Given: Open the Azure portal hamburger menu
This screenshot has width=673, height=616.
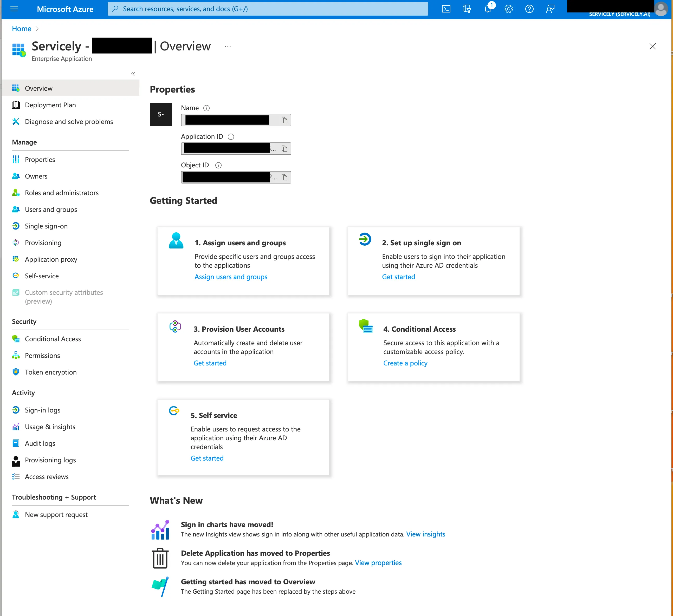Looking at the screenshot, I should (x=14, y=9).
